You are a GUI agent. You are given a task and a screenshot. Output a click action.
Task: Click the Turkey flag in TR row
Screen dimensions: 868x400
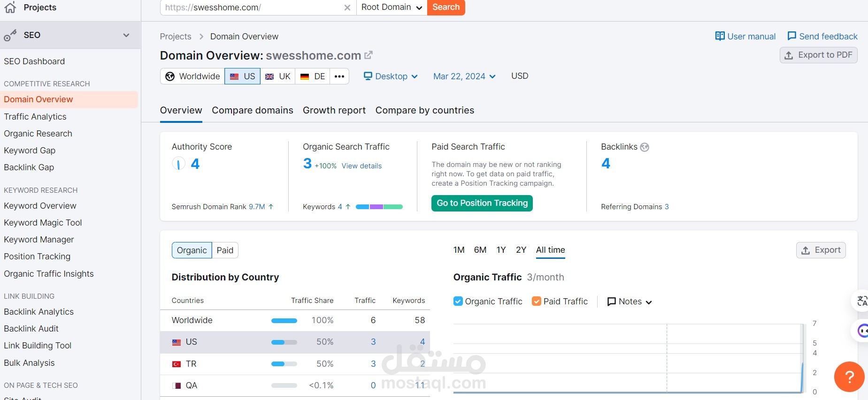point(177,364)
